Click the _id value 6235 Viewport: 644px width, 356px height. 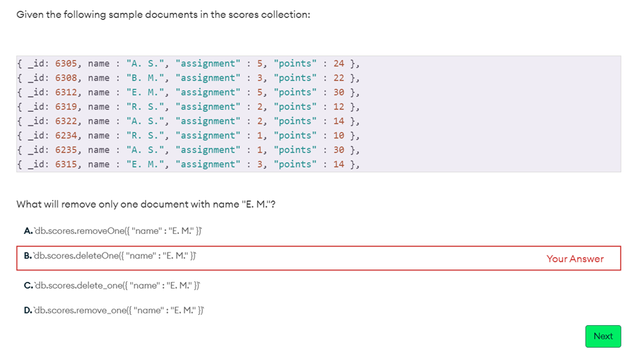(x=66, y=150)
